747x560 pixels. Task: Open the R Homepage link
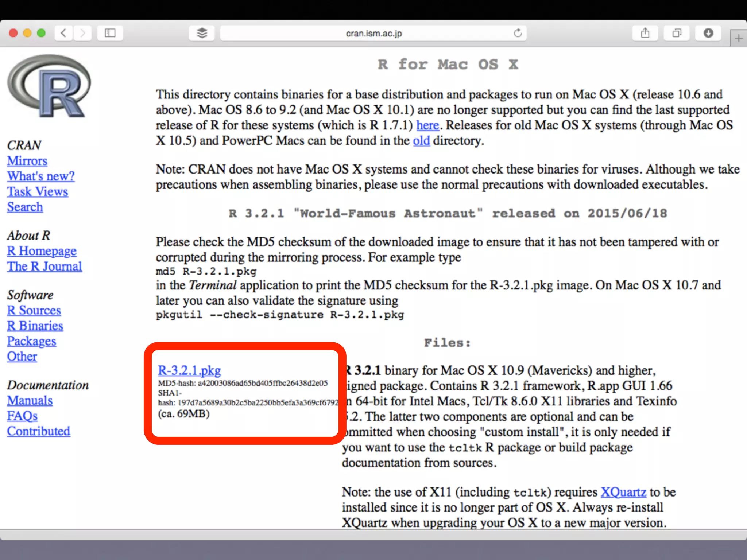(x=42, y=251)
